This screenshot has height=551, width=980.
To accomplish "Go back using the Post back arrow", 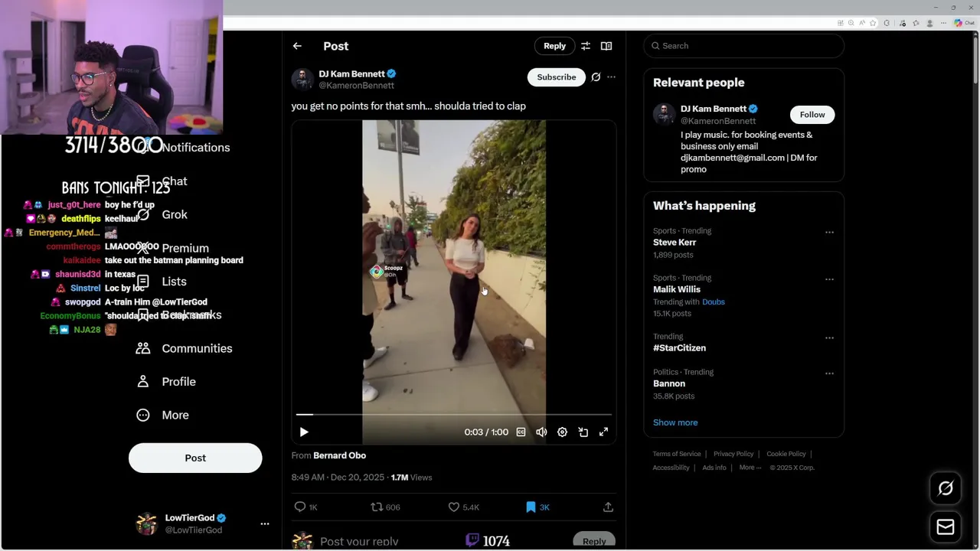I will pos(297,46).
